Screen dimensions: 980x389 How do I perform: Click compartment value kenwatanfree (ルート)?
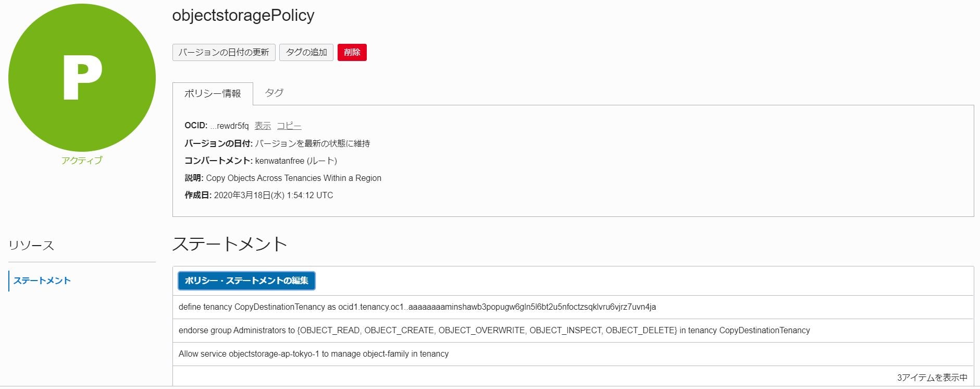(x=296, y=161)
